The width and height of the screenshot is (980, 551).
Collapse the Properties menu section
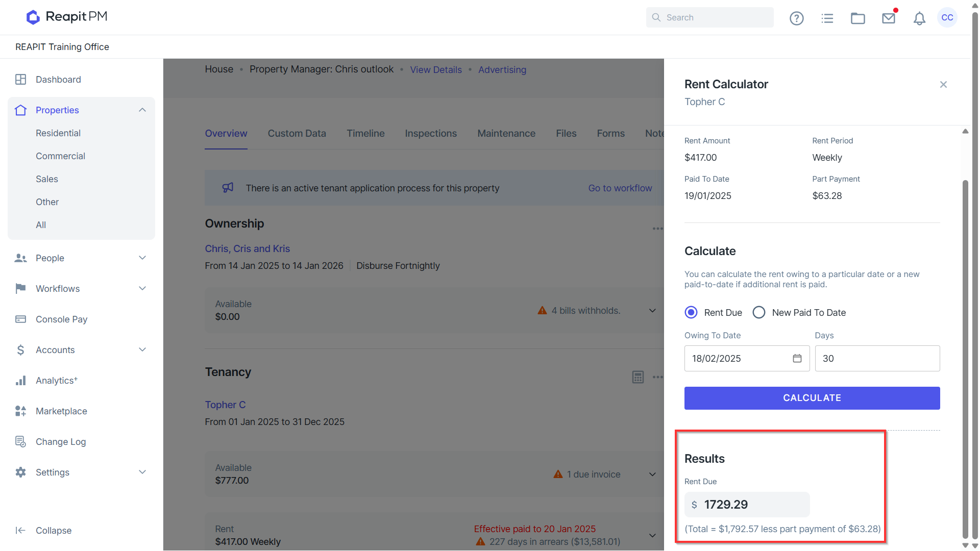pos(142,110)
